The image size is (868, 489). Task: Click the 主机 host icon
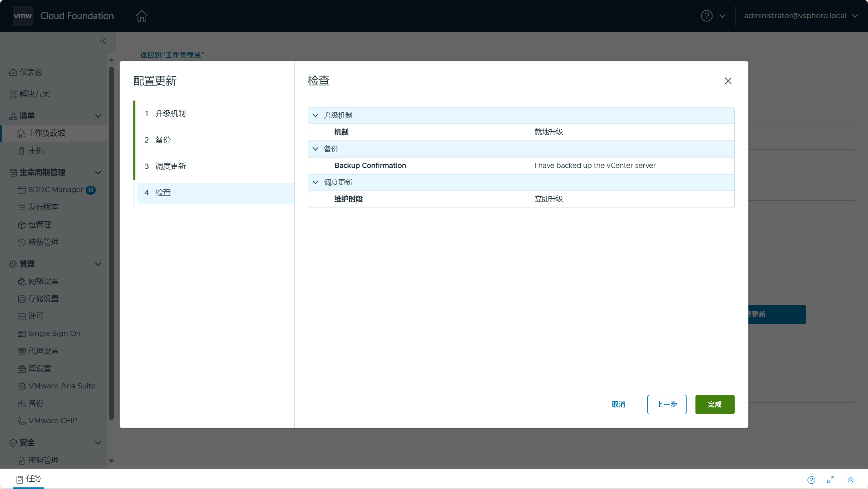[22, 151]
